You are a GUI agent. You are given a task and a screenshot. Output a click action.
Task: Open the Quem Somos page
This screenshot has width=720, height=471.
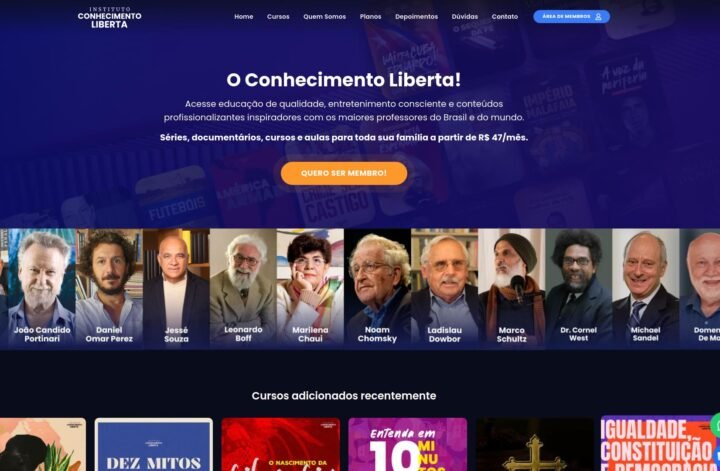point(324,17)
